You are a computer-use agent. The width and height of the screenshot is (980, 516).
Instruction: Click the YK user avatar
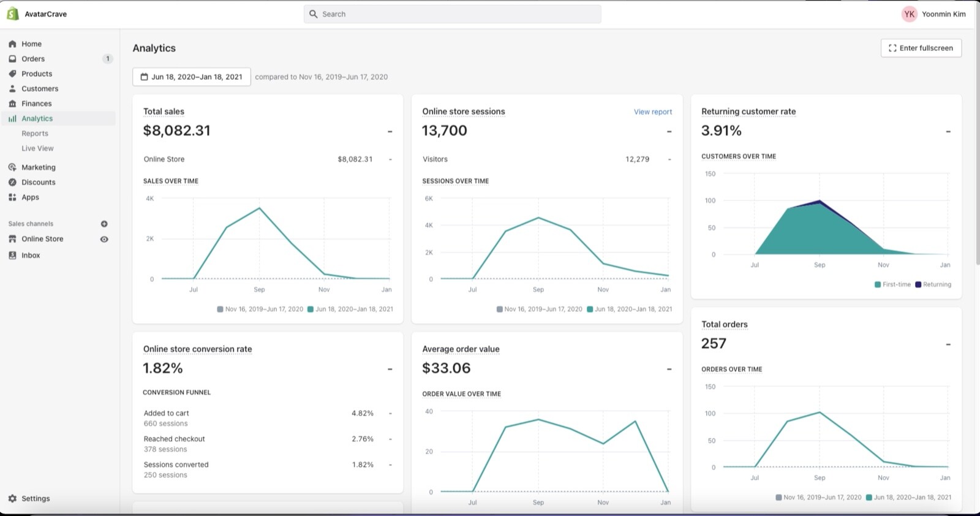pyautogui.click(x=910, y=14)
